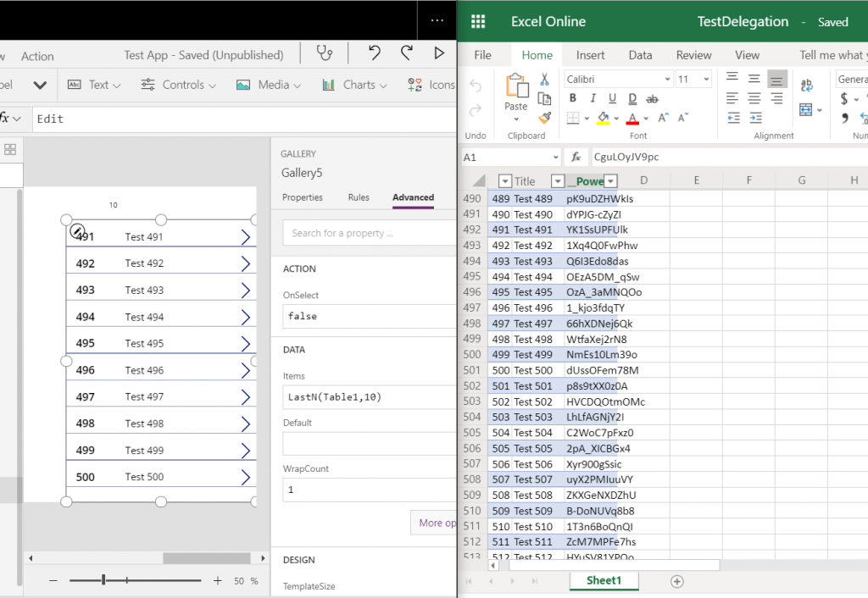Image resolution: width=868 pixels, height=598 pixels.
Task: Toggle bottom align in Excel
Action: [x=776, y=80]
